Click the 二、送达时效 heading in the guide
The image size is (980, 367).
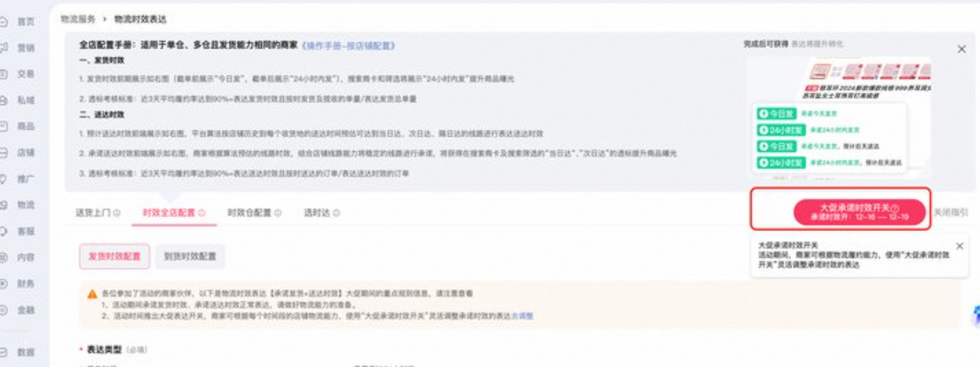tap(102, 115)
